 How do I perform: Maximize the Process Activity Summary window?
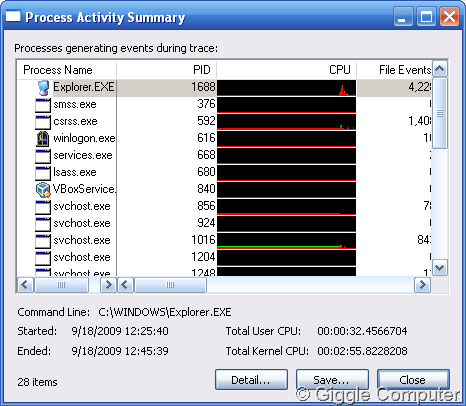pyautogui.click(x=426, y=16)
